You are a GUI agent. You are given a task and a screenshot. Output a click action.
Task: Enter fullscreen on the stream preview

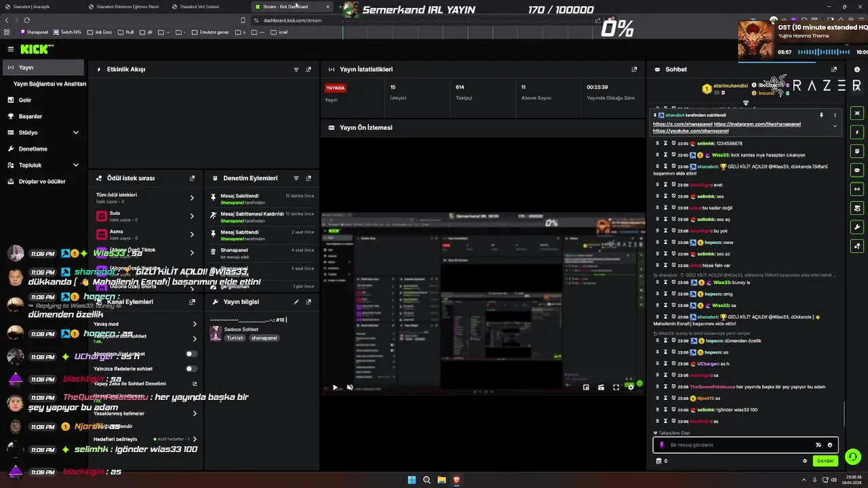tap(616, 388)
